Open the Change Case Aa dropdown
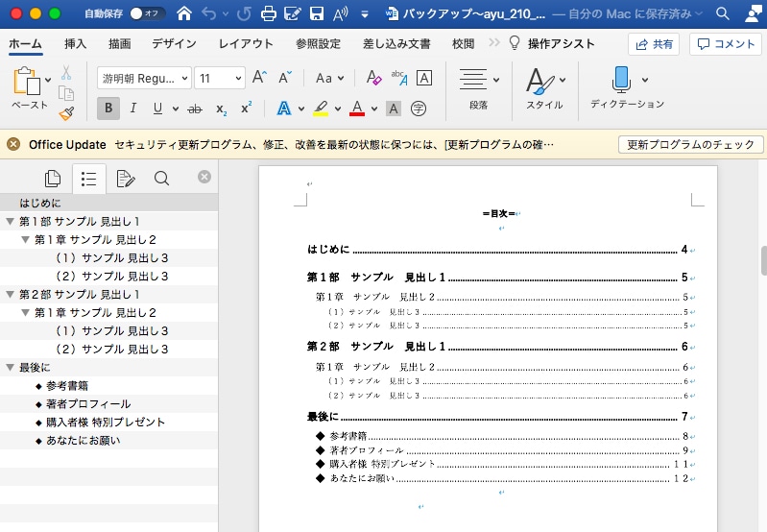Screen dimensions: 767x532 [329, 78]
